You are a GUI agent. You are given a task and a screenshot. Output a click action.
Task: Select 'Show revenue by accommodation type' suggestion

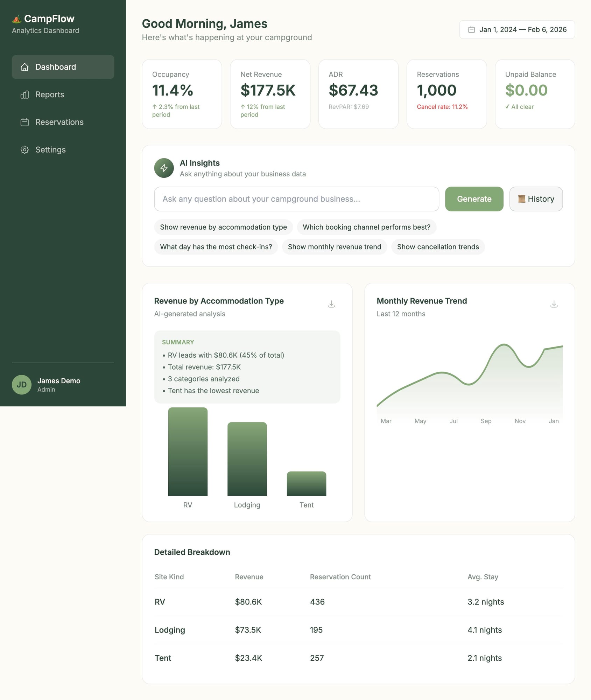223,227
